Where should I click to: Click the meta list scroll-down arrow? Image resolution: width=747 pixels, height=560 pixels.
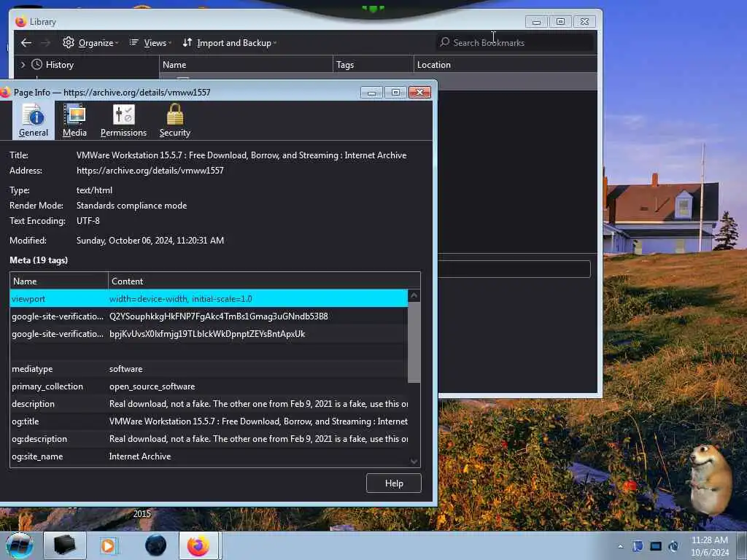click(414, 461)
